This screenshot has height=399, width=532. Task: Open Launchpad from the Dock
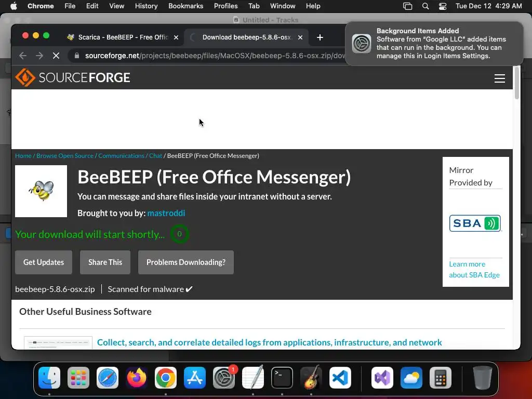(x=78, y=378)
